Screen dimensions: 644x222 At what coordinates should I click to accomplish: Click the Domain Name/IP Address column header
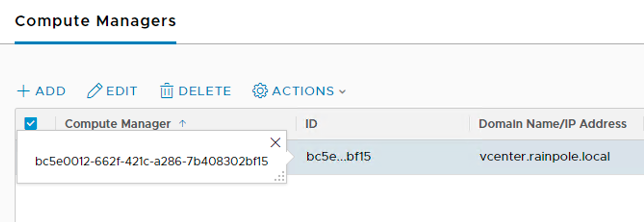(553, 124)
